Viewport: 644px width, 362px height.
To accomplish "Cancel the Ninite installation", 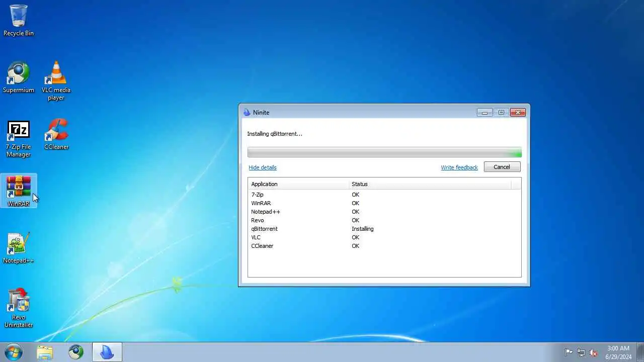I will coord(502,167).
